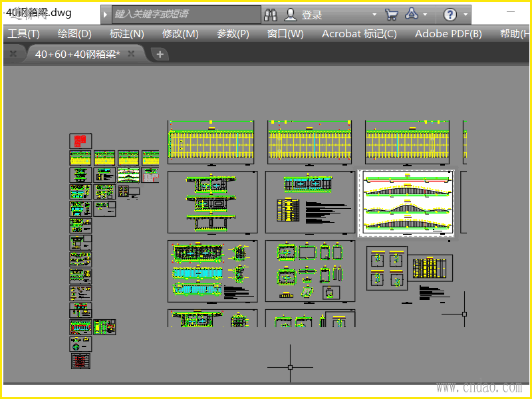Click the plus icon to add a new drawing tab
Viewport: 532px width, 399px height.
[160, 54]
